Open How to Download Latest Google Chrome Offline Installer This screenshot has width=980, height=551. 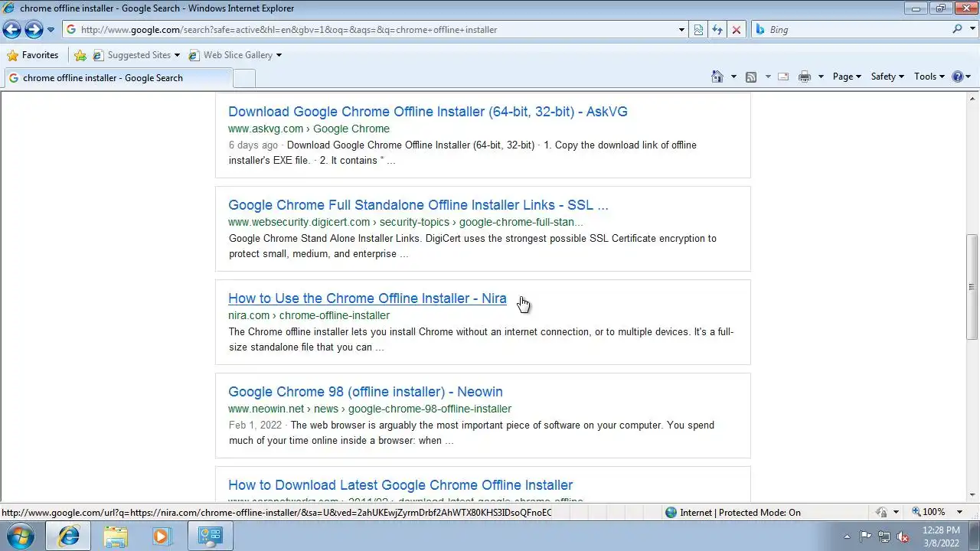point(400,485)
